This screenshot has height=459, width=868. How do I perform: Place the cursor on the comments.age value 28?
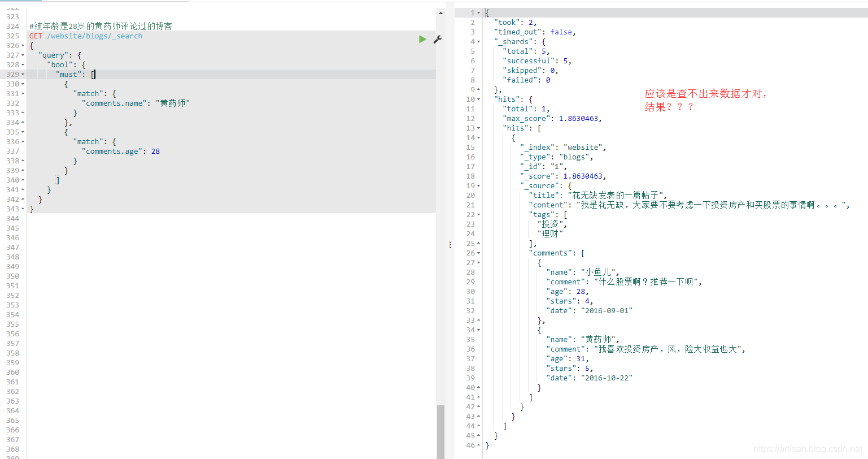coord(155,151)
